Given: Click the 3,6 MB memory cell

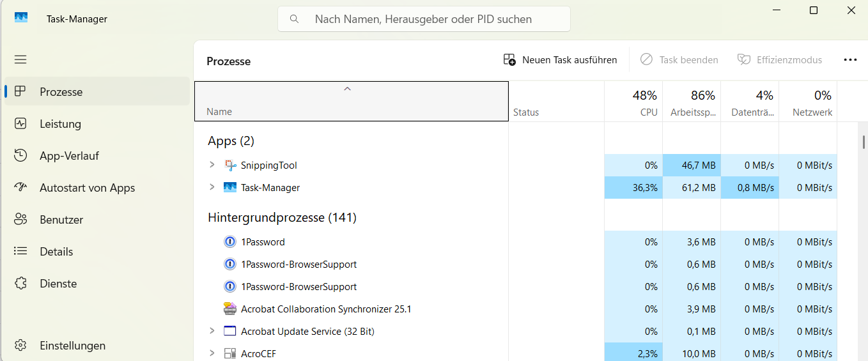Looking at the screenshot, I should tap(692, 242).
